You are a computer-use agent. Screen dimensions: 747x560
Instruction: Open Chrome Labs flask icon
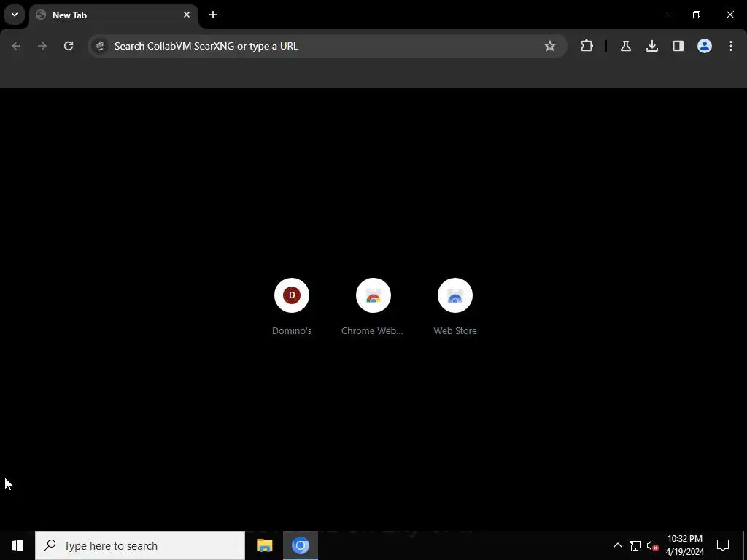click(625, 46)
